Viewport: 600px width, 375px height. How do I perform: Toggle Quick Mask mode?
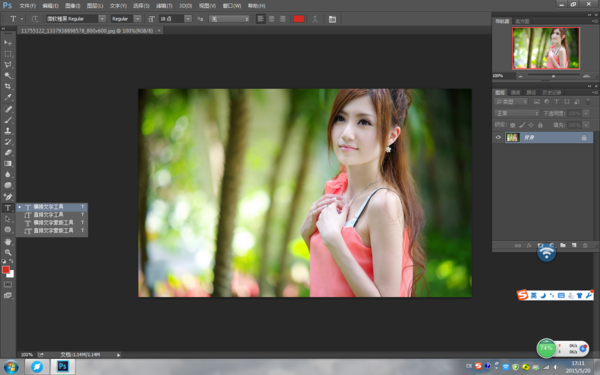(8, 284)
